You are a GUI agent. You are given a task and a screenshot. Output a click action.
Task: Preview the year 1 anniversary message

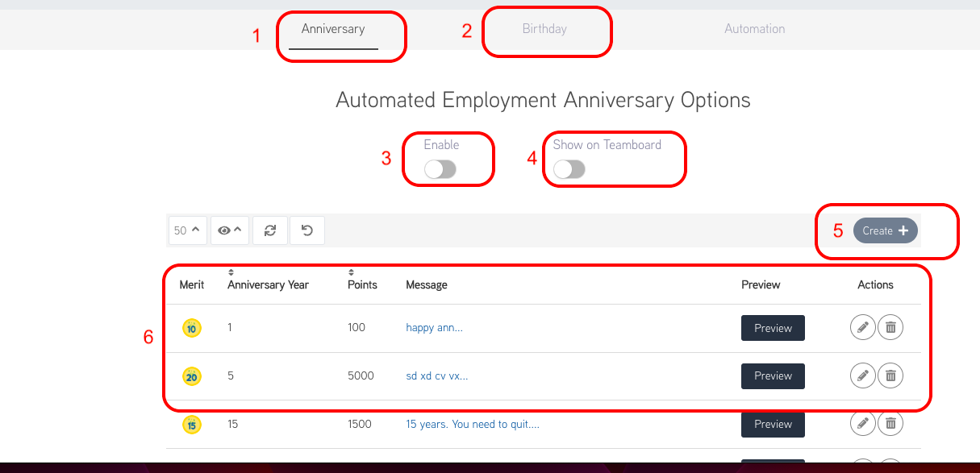pyautogui.click(x=773, y=328)
